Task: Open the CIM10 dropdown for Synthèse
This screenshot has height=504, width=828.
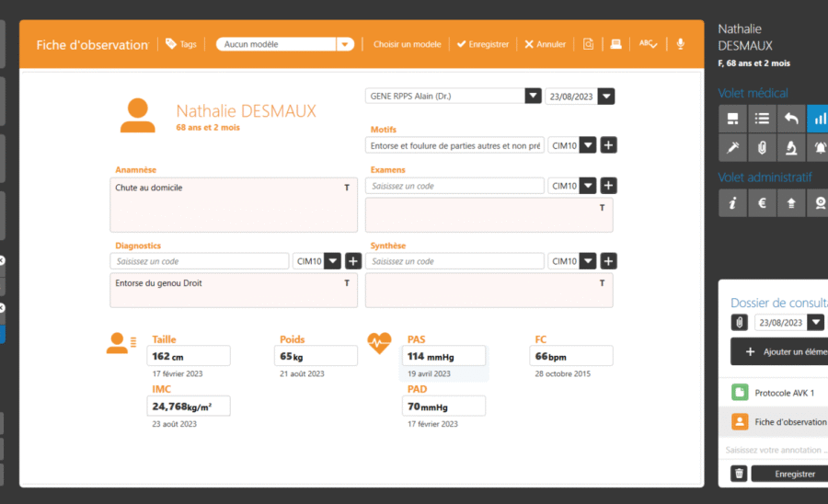Action: [588, 261]
